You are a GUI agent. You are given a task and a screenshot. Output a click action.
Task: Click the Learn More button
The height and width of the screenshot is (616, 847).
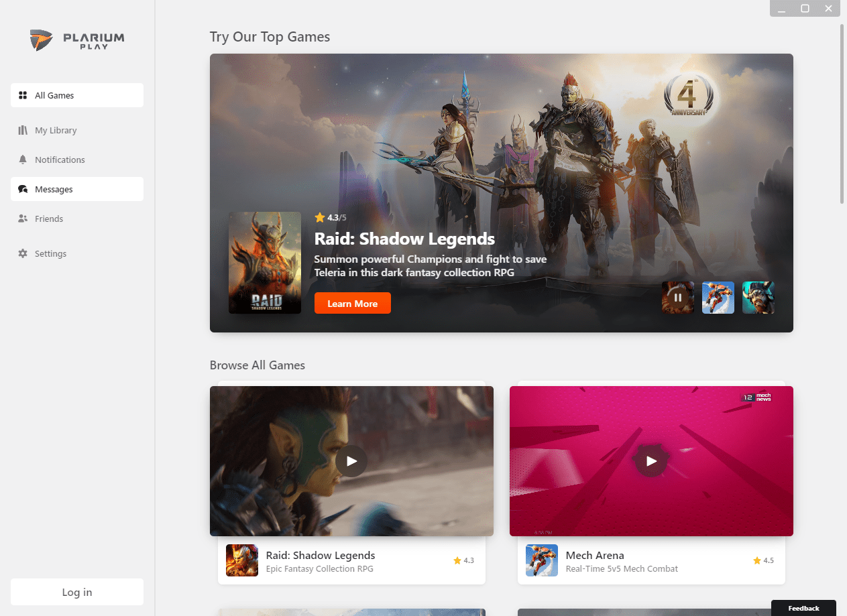coord(352,304)
